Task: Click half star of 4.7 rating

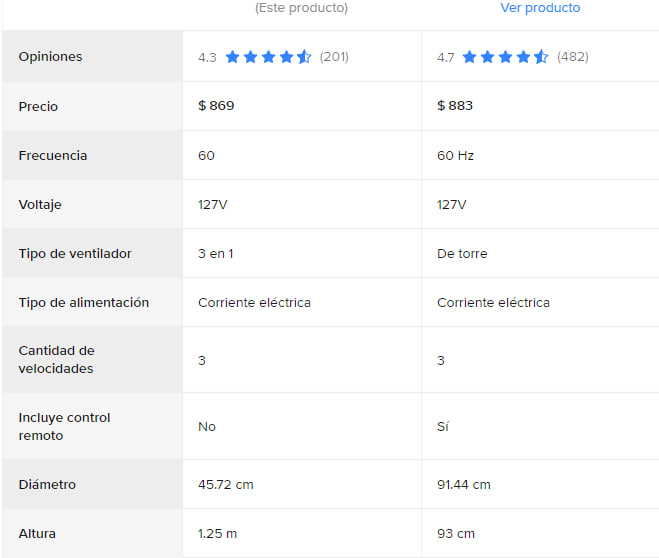Action: [541, 56]
